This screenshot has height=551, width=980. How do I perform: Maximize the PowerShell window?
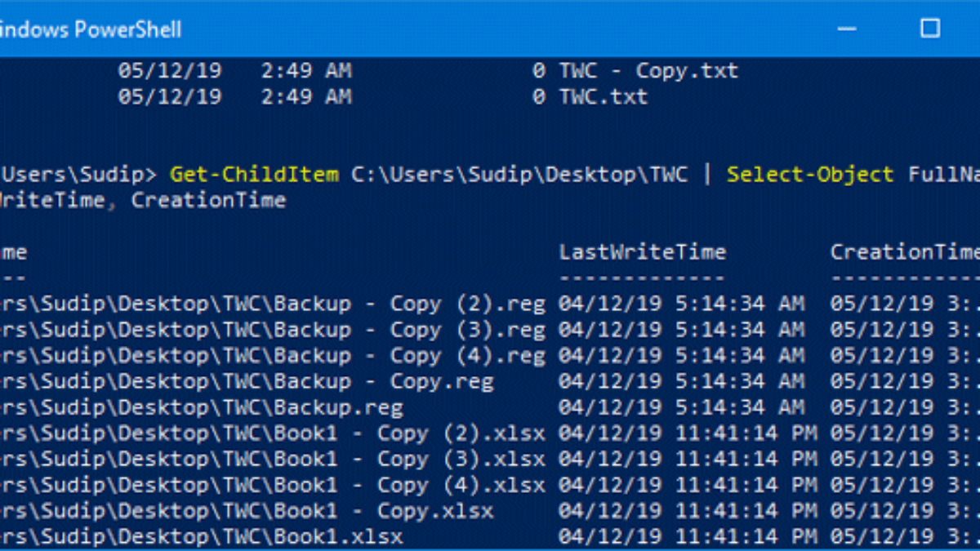pyautogui.click(x=930, y=29)
